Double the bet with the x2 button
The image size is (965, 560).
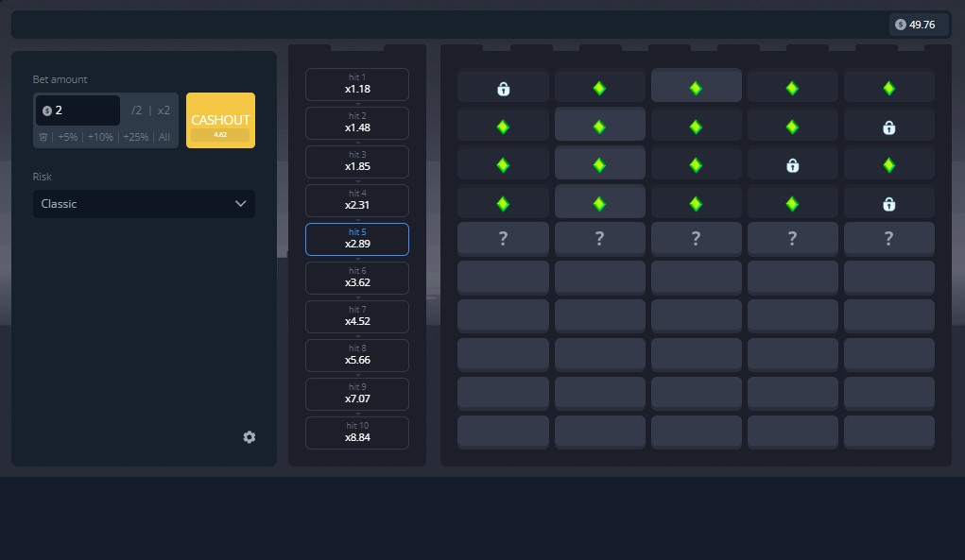[164, 110]
